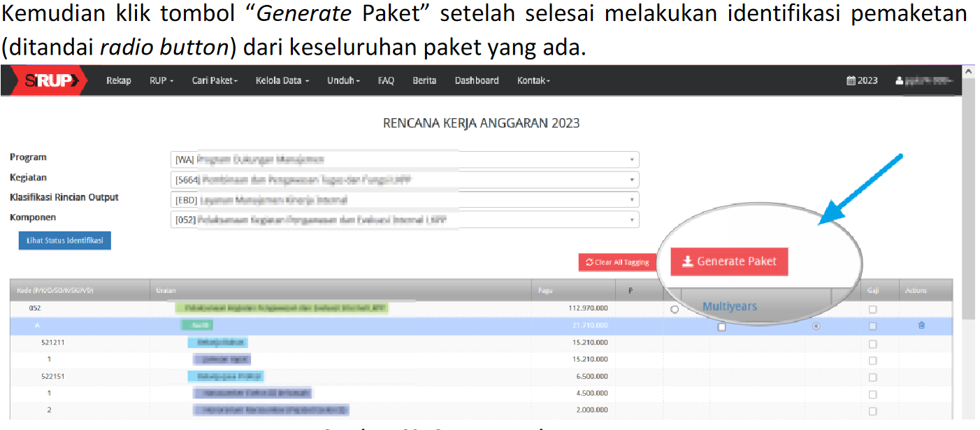Check the Gaji checkbox for row 052

pos(872,309)
